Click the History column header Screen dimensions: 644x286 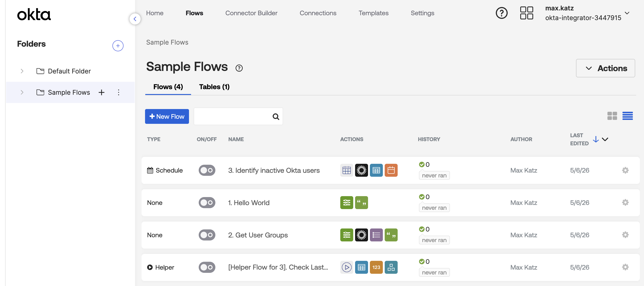[429, 139]
